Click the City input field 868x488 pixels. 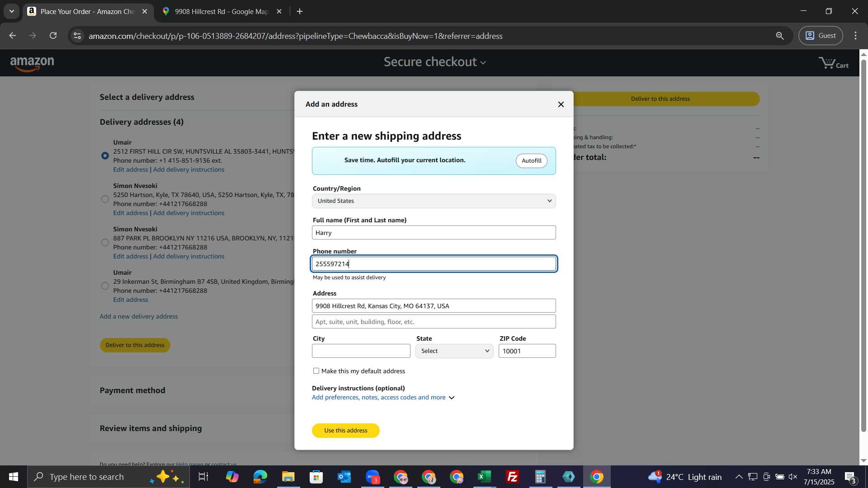361,351
